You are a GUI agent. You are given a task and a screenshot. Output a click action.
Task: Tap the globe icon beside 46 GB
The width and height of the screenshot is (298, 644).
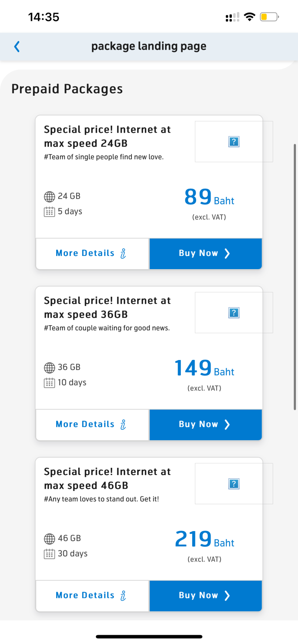pyautogui.click(x=49, y=539)
